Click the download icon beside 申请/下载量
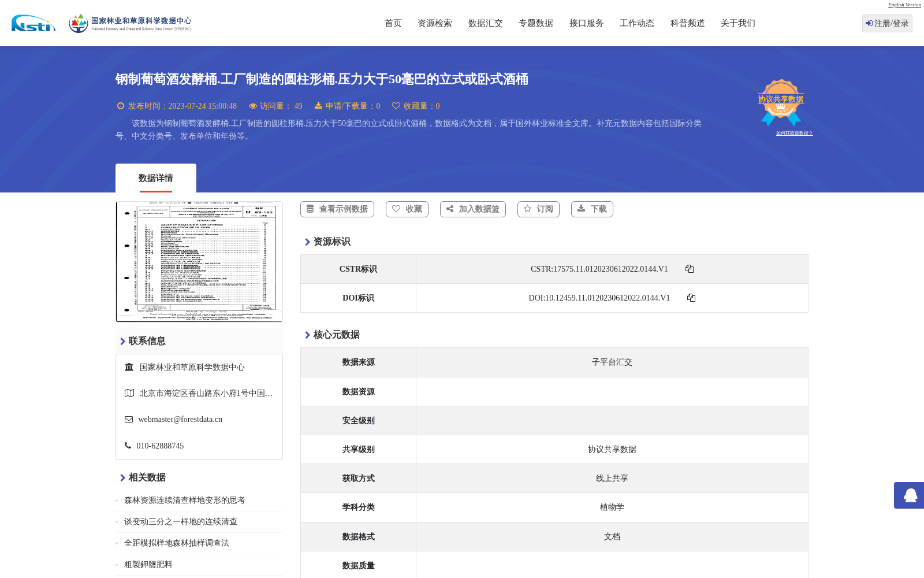The image size is (924, 578). coord(318,105)
